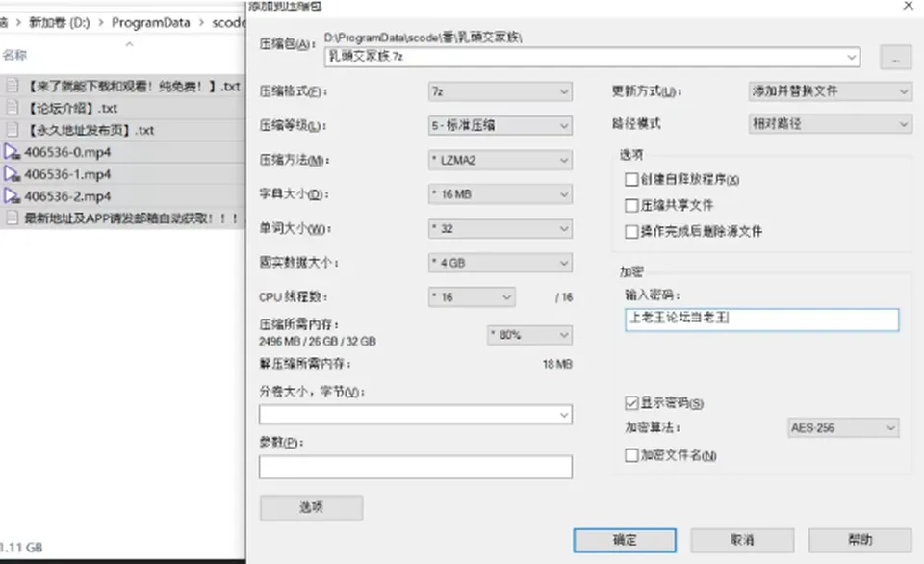Click the 406536-0.mp4 video file icon
The width and height of the screenshot is (924, 564).
pyautogui.click(x=12, y=152)
